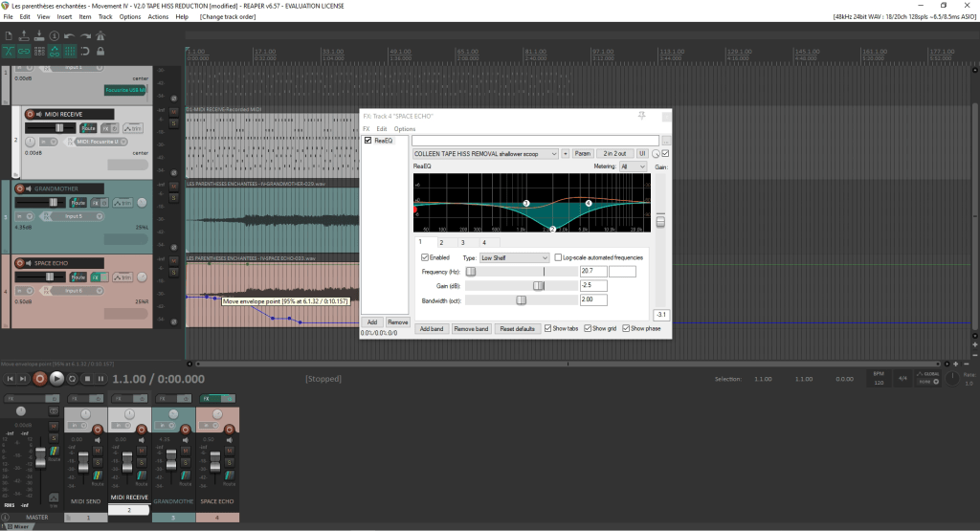Click the transport Play button
This screenshot has width=980, height=531.
(x=56, y=379)
